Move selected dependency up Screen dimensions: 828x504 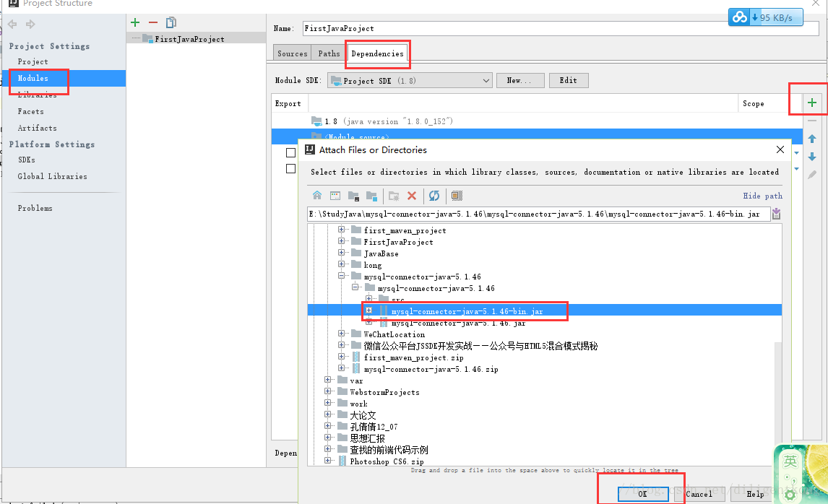(812, 139)
